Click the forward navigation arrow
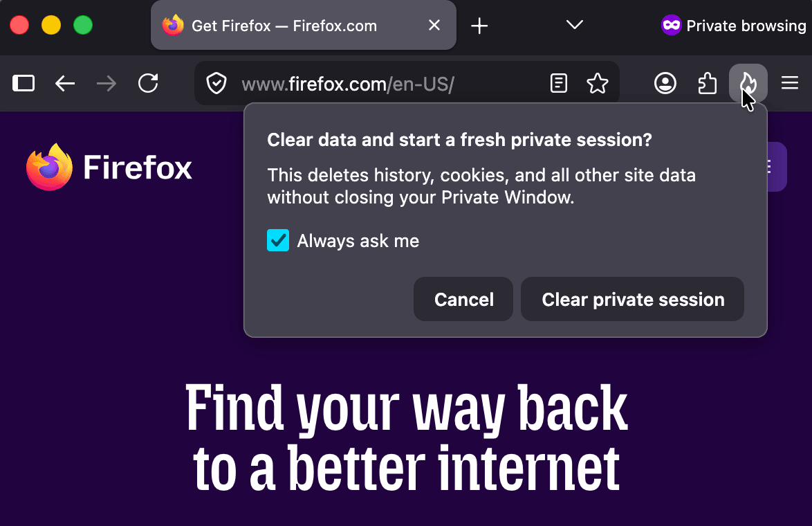Screen dimensions: 812x526 coord(106,83)
